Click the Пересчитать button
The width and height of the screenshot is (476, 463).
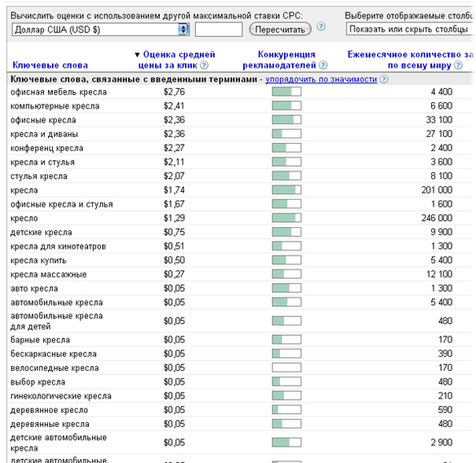(x=280, y=30)
